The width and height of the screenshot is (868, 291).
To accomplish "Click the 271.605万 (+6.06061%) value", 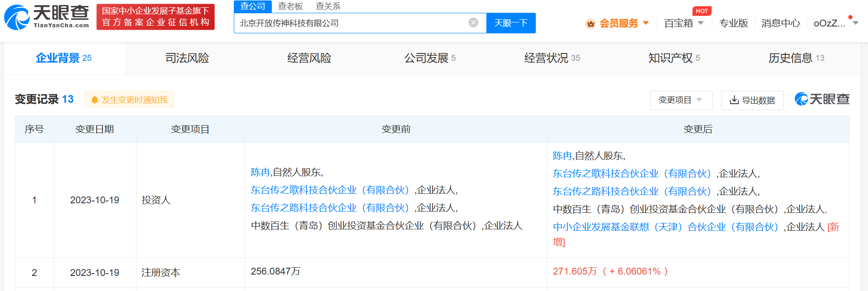I will point(610,271).
